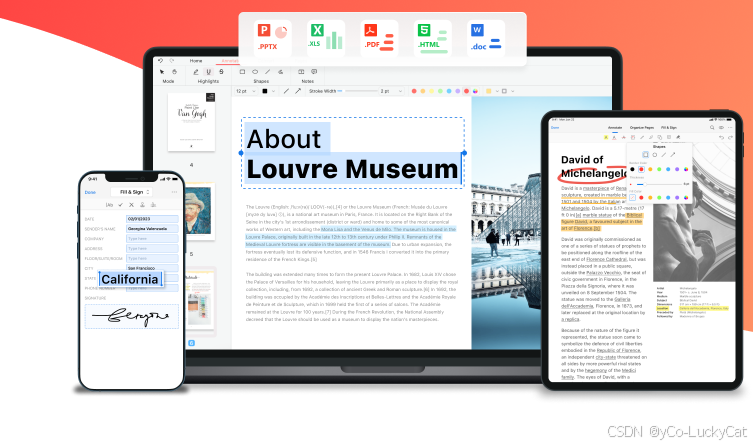The image size is (753, 445).
Task: Select the hand pan Mode tool on laptop
Action: 174,72
